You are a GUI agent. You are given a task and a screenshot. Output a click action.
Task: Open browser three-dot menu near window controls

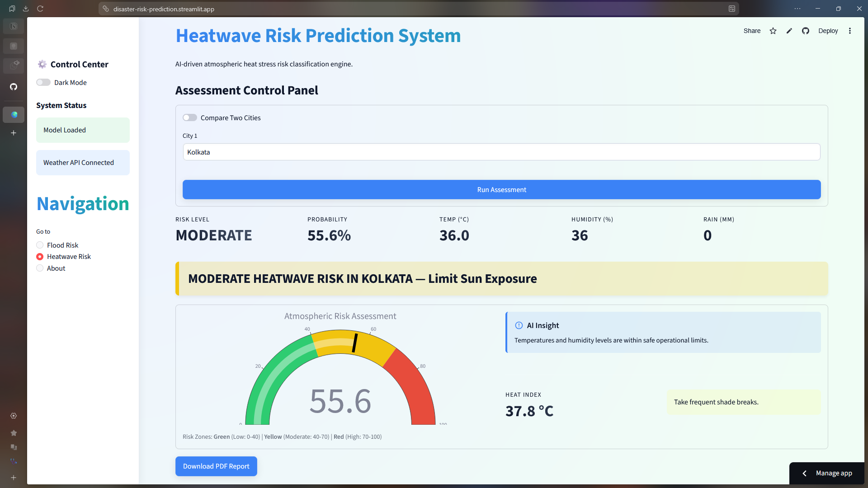797,9
